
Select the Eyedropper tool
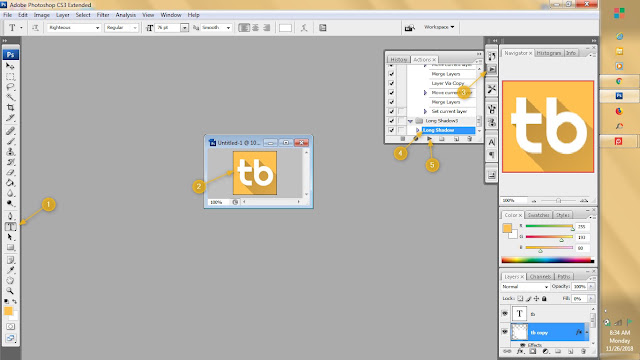(11, 270)
